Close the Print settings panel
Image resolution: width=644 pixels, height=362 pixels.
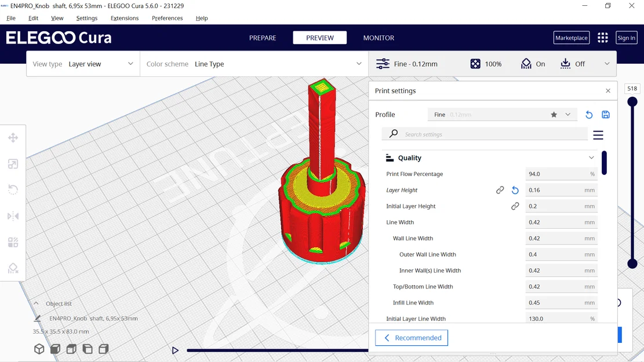pyautogui.click(x=608, y=91)
